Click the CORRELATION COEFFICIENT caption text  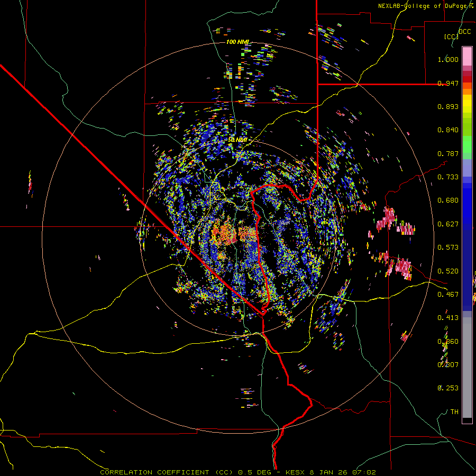[x=154, y=472]
